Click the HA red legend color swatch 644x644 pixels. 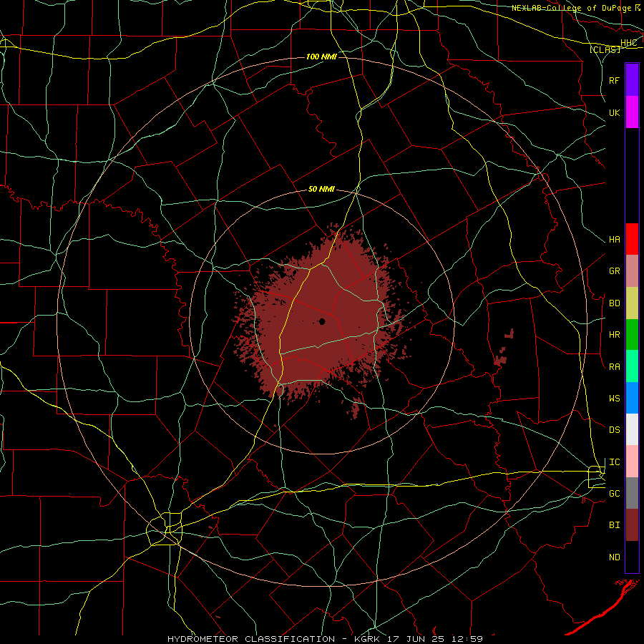[632, 239]
